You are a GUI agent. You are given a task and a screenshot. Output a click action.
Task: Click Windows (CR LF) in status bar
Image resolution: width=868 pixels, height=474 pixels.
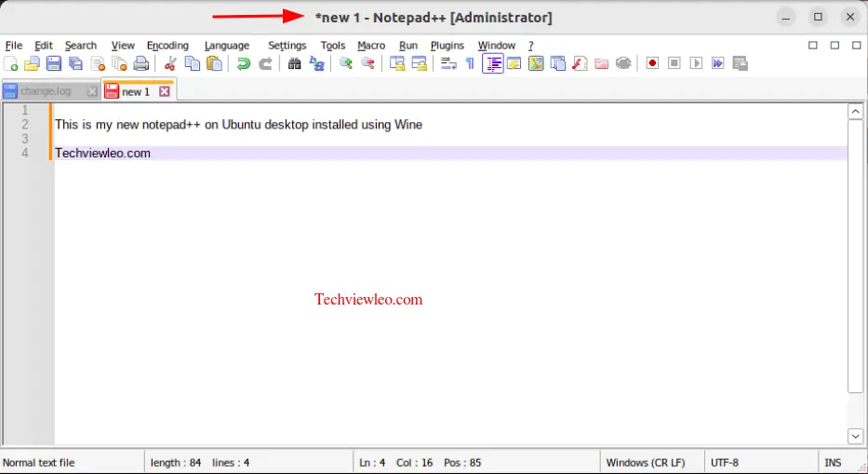pyautogui.click(x=646, y=462)
